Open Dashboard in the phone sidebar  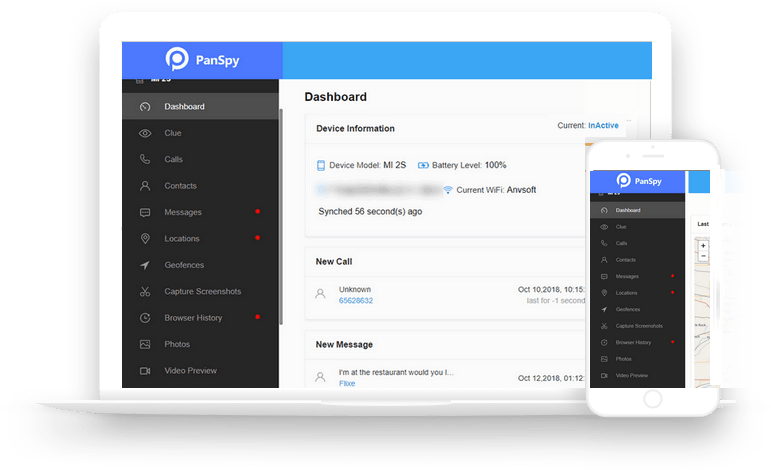click(x=637, y=210)
